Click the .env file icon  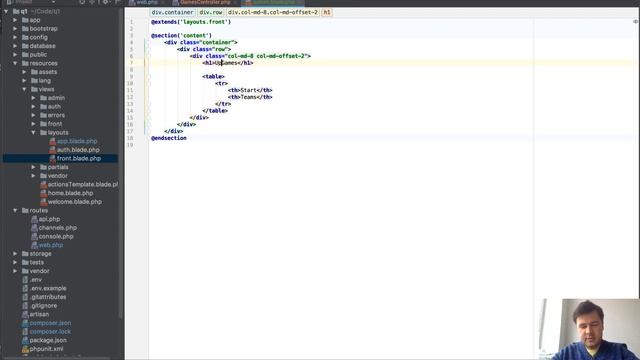tap(25, 280)
